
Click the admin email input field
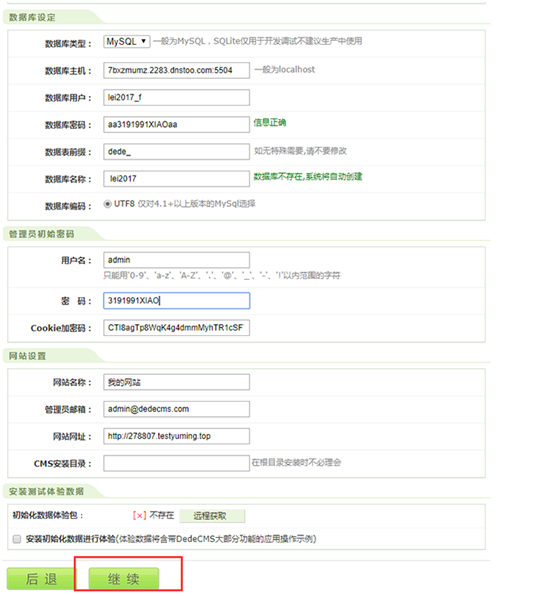(176, 409)
